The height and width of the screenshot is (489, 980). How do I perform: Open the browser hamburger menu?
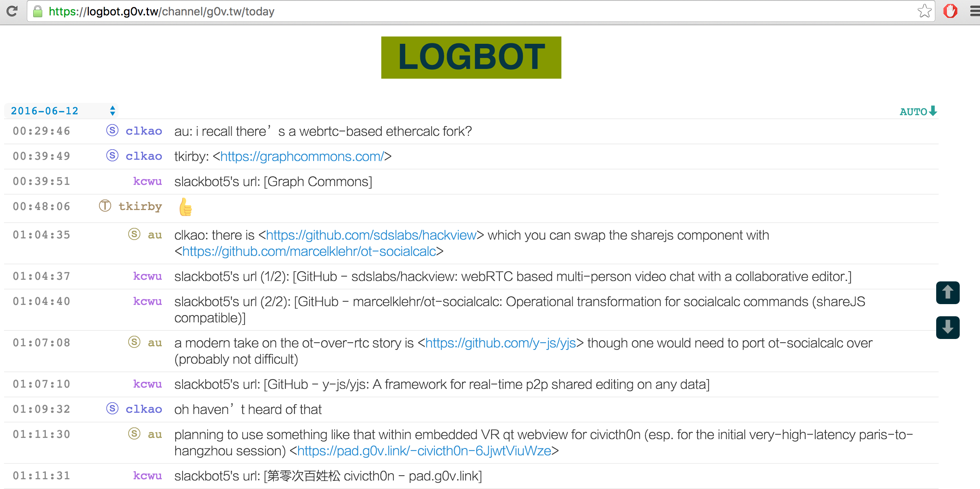point(975,11)
